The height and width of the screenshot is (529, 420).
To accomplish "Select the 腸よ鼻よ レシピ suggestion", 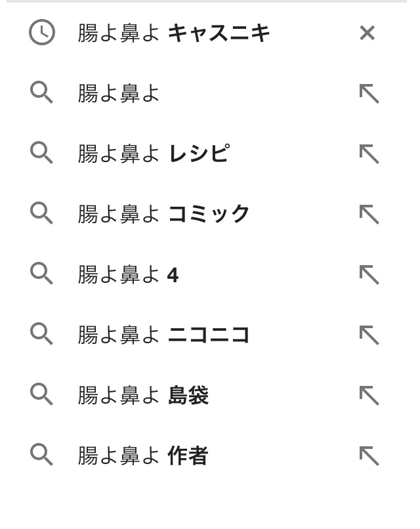I will click(x=153, y=154).
